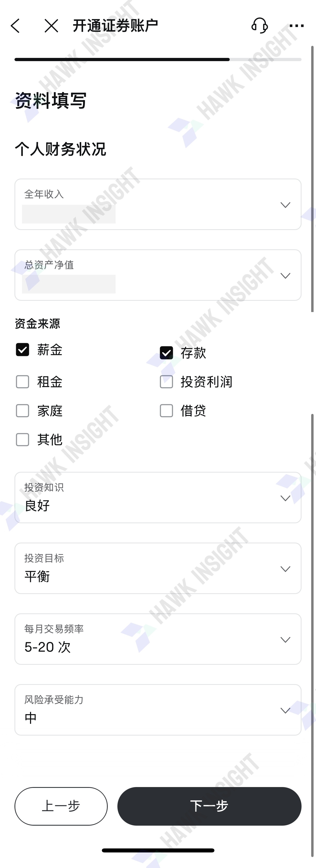Click the step progress bar at top
316x868 pixels.
tap(158, 60)
